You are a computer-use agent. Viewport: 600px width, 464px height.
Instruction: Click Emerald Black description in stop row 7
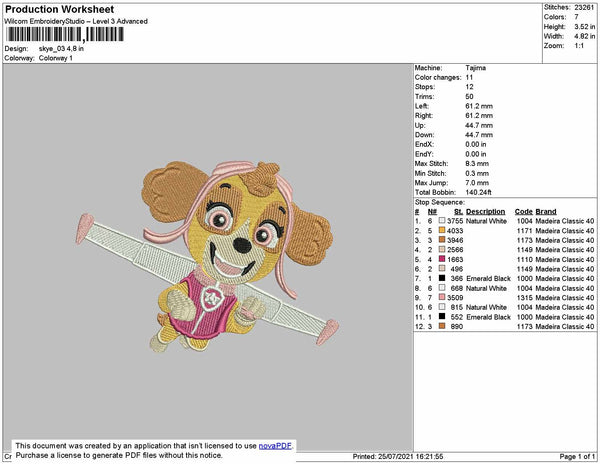point(488,278)
